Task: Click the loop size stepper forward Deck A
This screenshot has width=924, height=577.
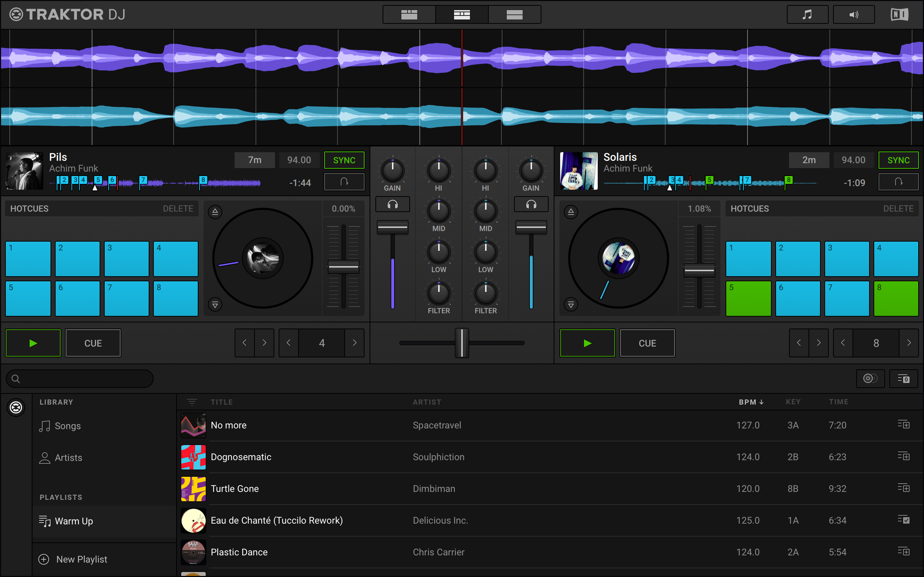Action: pyautogui.click(x=354, y=343)
